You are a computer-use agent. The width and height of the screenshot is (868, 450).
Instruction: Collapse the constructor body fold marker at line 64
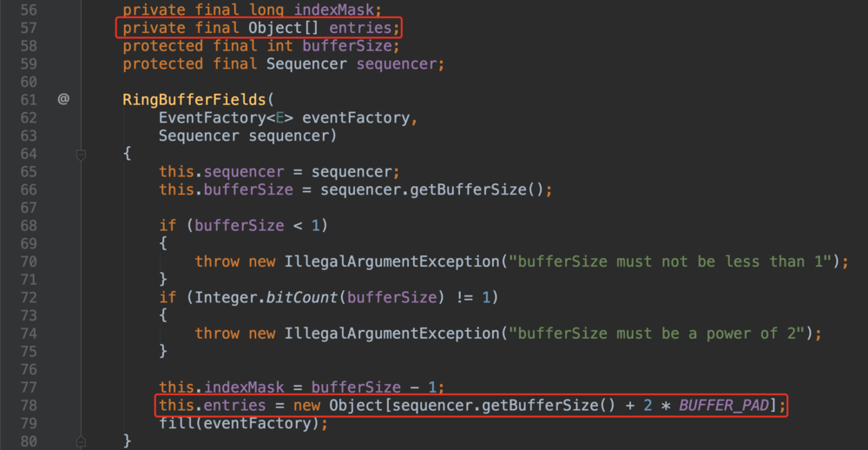click(x=81, y=154)
